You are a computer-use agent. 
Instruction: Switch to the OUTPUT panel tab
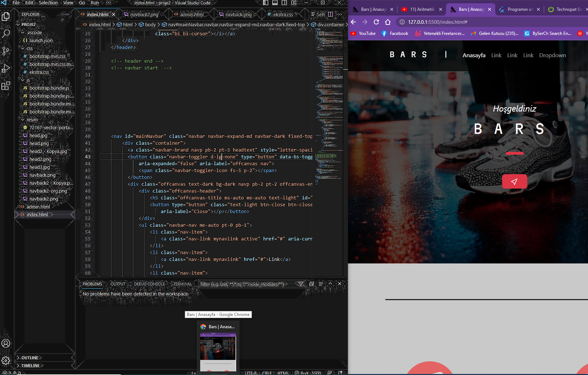tap(118, 284)
